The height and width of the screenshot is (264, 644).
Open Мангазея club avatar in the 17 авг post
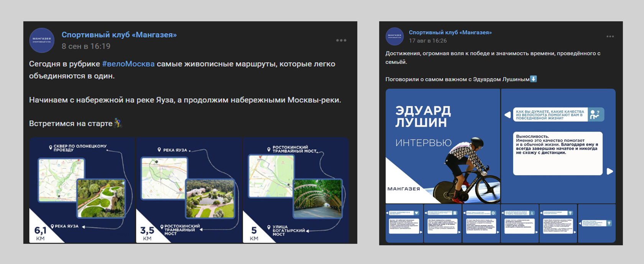click(x=394, y=36)
